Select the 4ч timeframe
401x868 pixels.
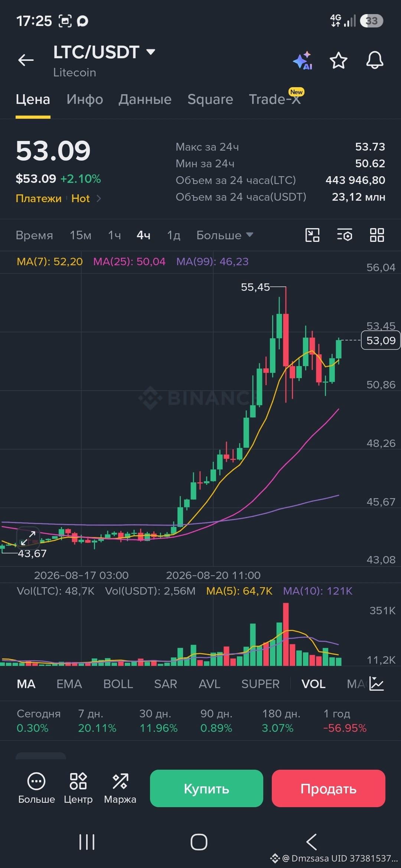tap(143, 235)
